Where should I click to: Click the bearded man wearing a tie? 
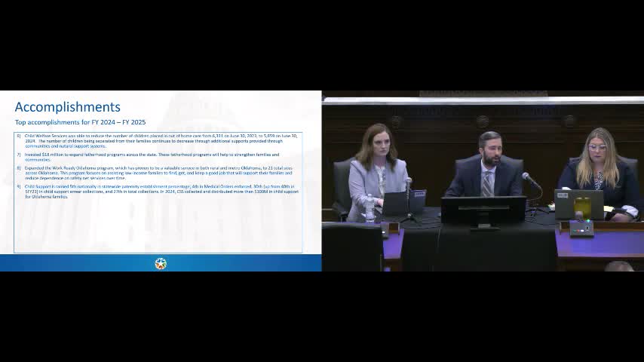pos(486,165)
